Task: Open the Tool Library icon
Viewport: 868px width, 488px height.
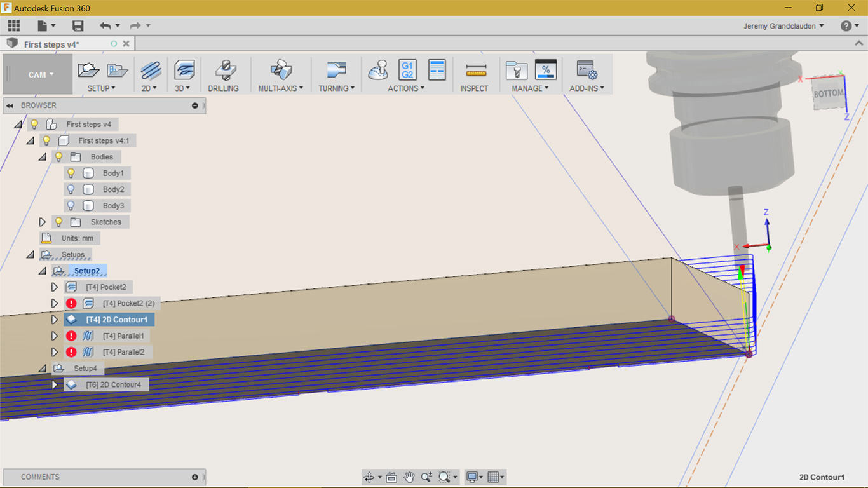Action: click(517, 70)
